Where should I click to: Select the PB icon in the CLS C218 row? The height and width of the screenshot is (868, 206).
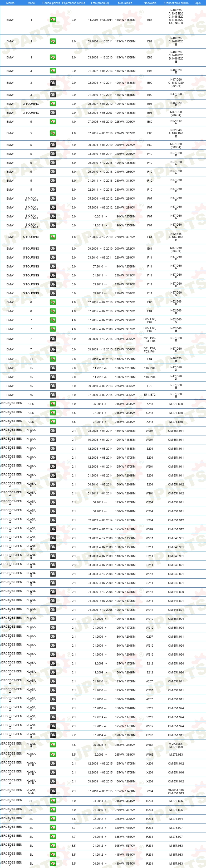tap(53, 413)
